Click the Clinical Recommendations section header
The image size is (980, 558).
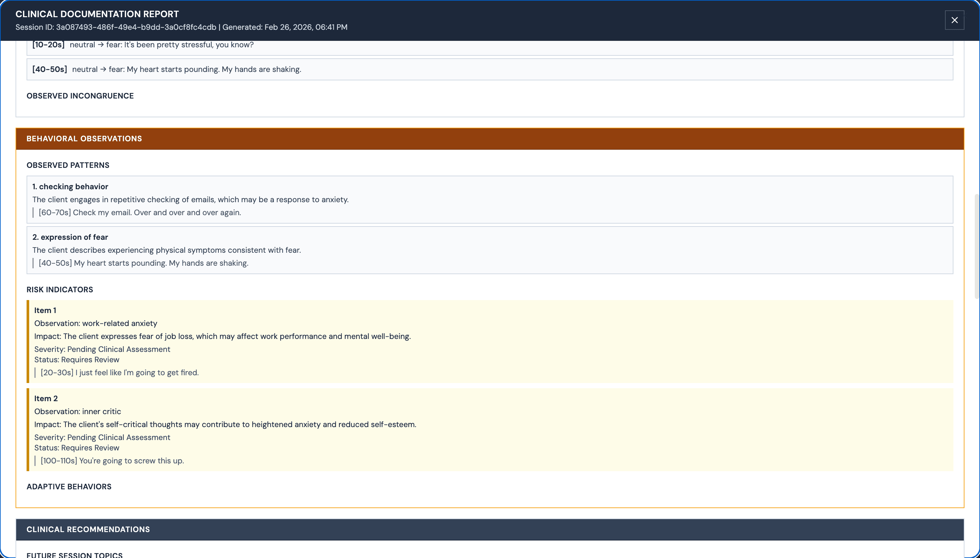[88, 529]
